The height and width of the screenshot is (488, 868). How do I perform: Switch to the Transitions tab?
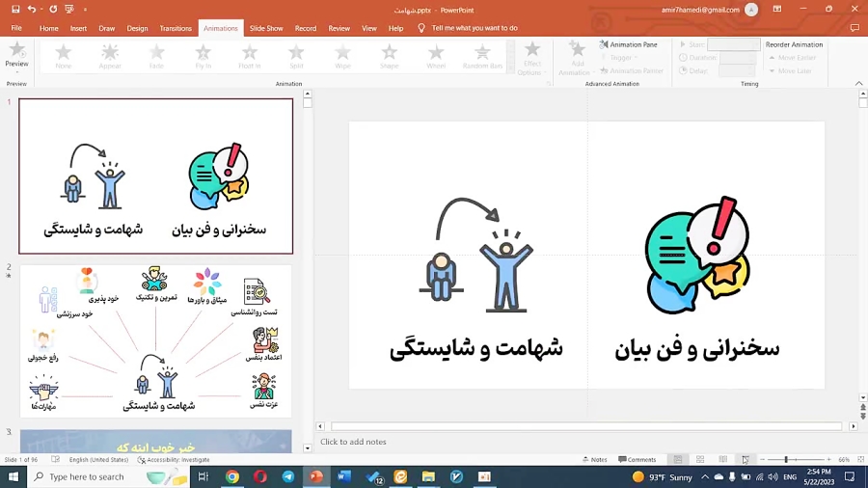176,28
